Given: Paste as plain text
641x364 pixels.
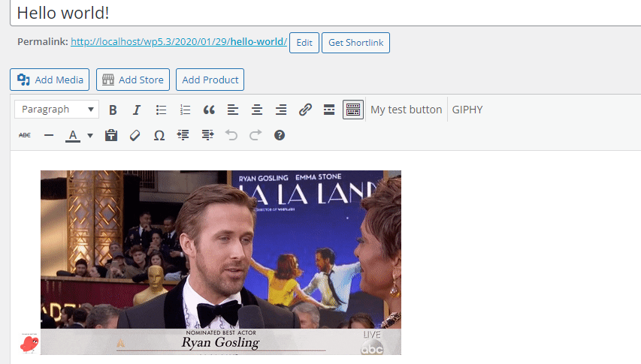Looking at the screenshot, I should click(x=110, y=135).
